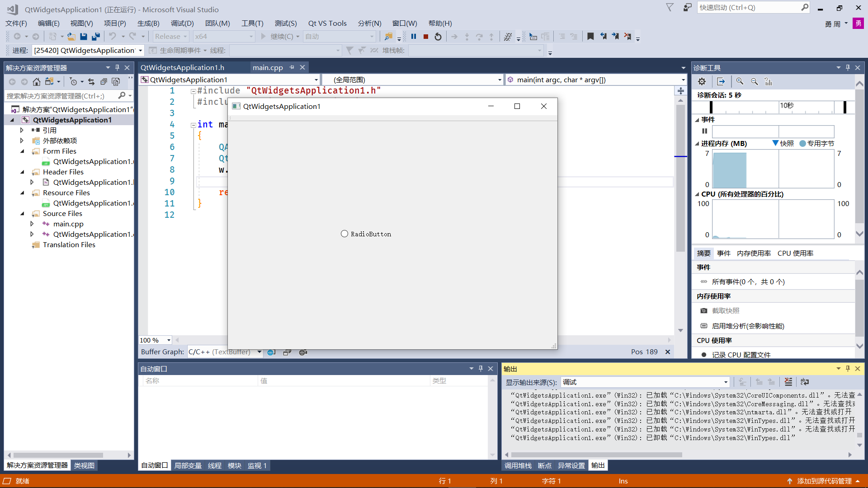
Task: Zoom in the diagnostics timeline
Action: coord(740,81)
